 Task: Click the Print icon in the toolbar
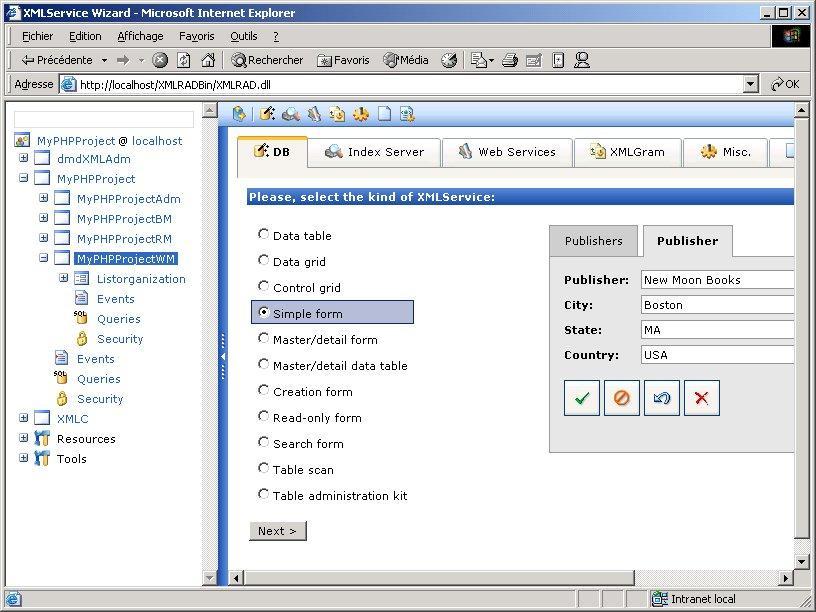(509, 60)
